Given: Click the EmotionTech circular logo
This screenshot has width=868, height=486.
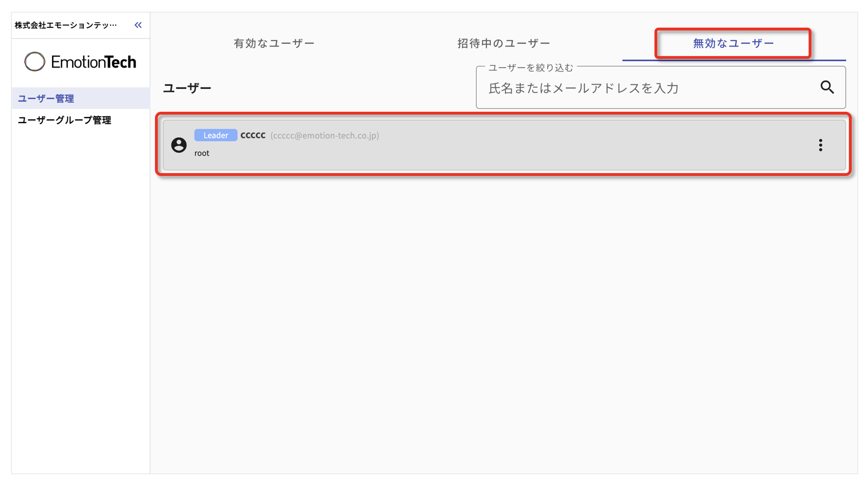Looking at the screenshot, I should (35, 62).
